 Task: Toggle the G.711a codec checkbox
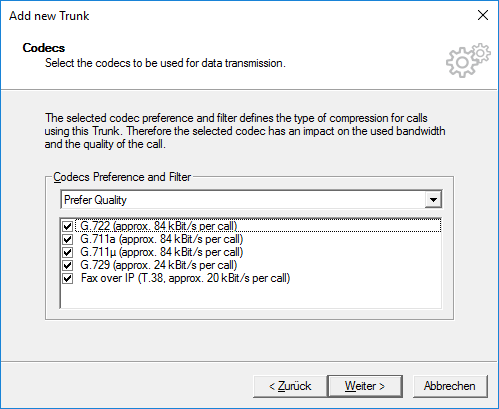click(x=68, y=239)
